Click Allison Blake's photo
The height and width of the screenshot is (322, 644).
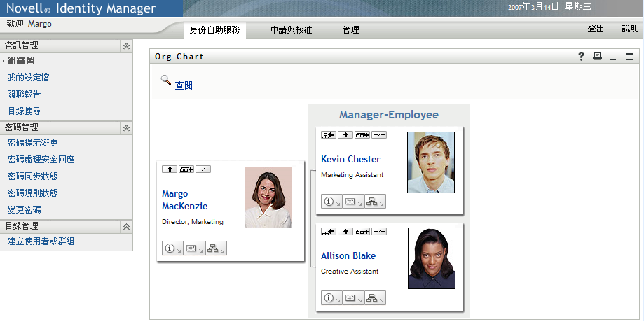pyautogui.click(x=432, y=258)
